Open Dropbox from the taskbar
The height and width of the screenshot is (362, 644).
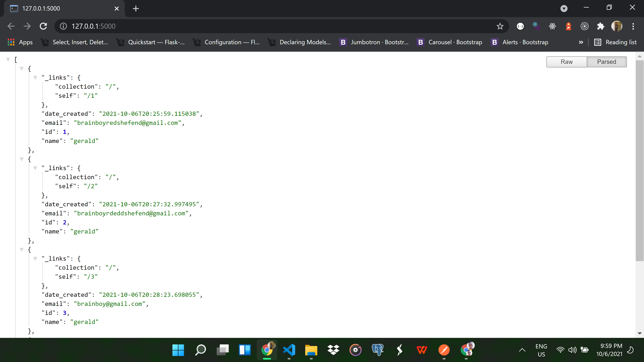click(x=333, y=350)
